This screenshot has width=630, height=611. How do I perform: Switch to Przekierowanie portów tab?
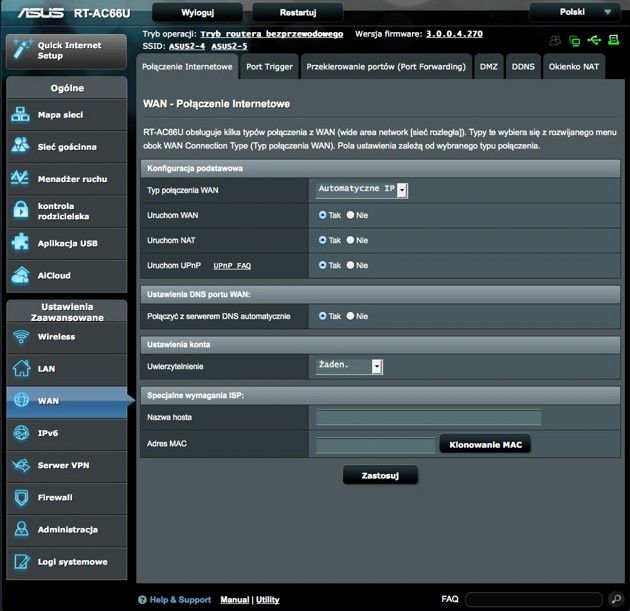[x=386, y=67]
